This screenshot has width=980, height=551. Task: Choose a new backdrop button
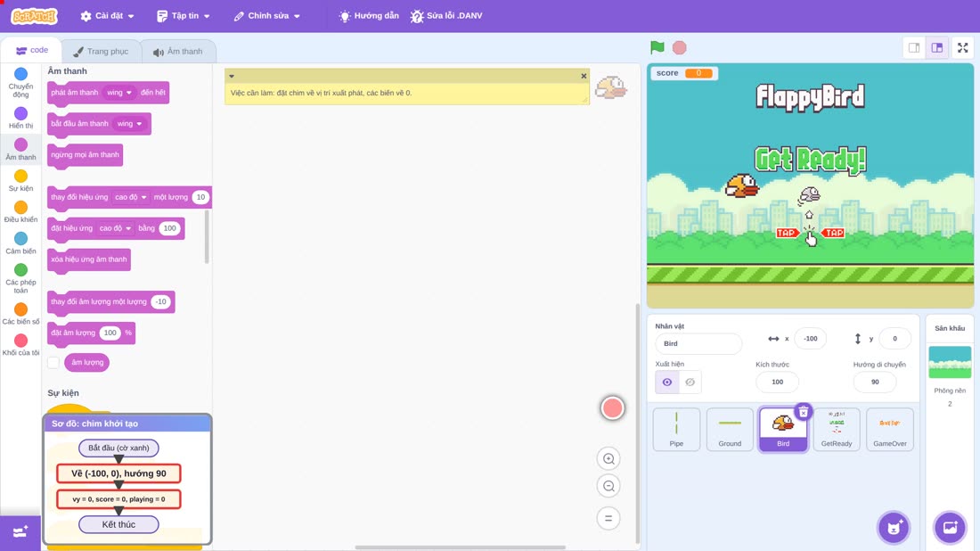pyautogui.click(x=950, y=528)
